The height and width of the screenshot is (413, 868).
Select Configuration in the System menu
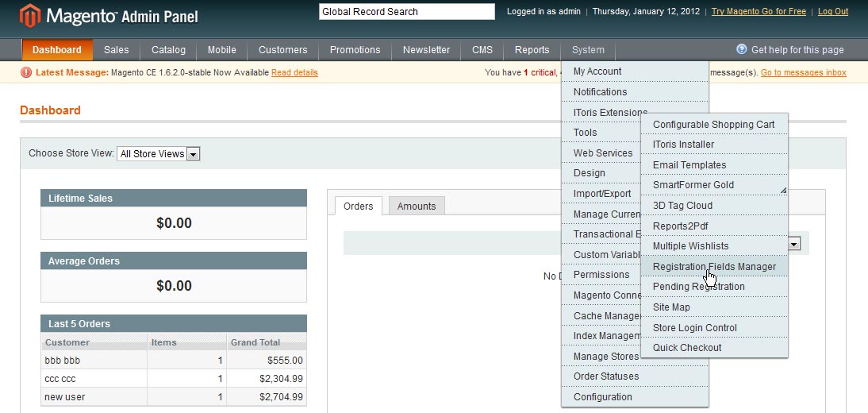coord(635,396)
